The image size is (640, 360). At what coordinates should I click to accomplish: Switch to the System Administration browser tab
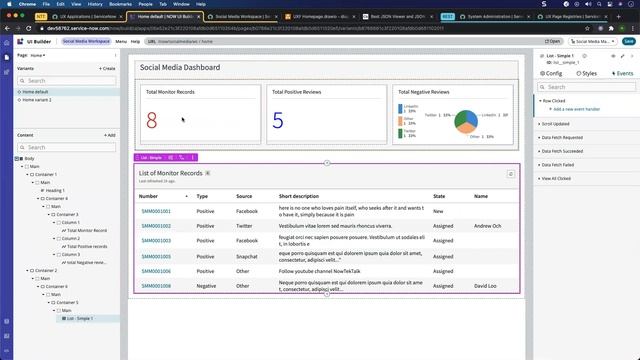[494, 17]
